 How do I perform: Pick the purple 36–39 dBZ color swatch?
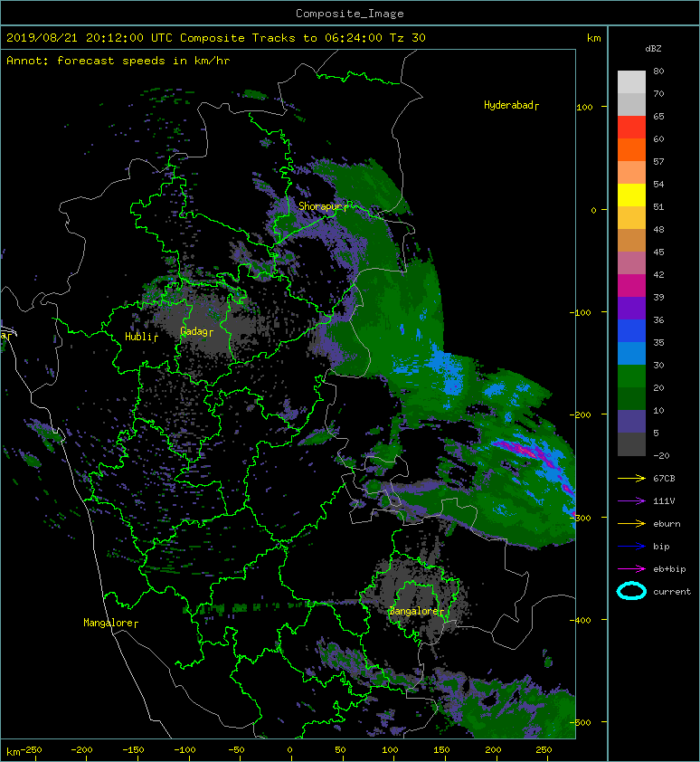click(631, 309)
